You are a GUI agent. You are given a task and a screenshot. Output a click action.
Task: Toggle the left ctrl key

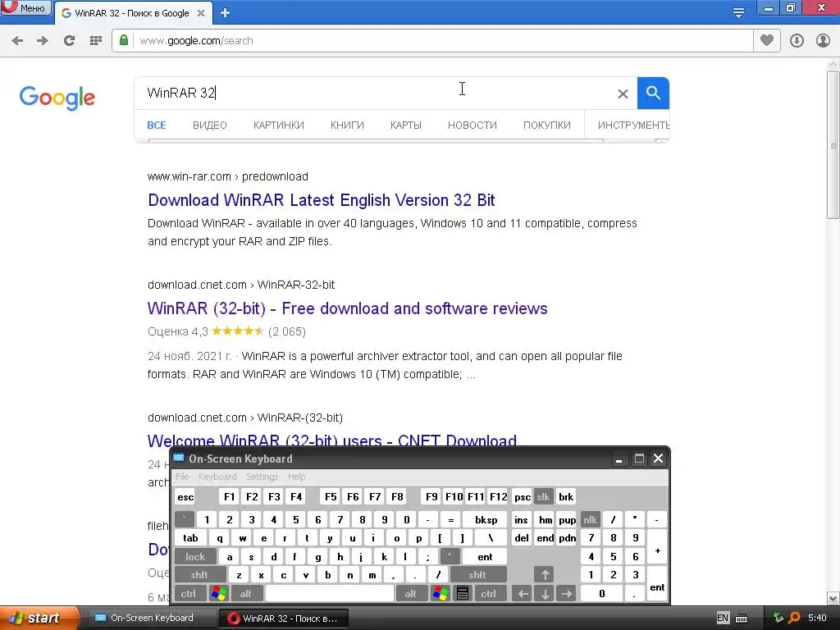pos(189,594)
